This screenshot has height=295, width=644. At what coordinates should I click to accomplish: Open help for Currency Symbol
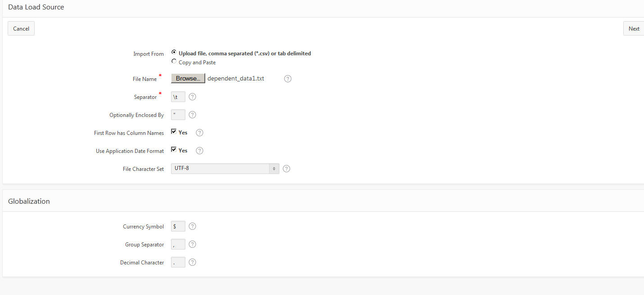point(193,226)
